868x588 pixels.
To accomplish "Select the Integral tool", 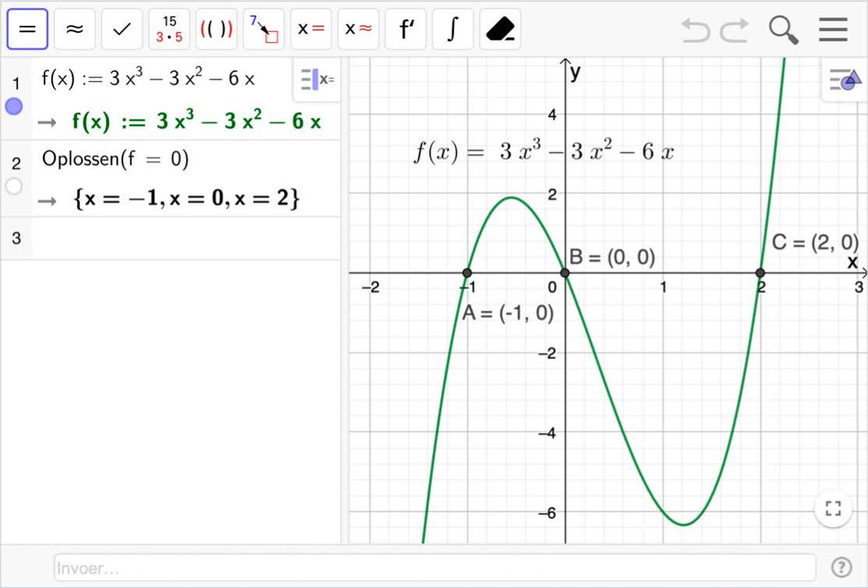I will pos(453,29).
